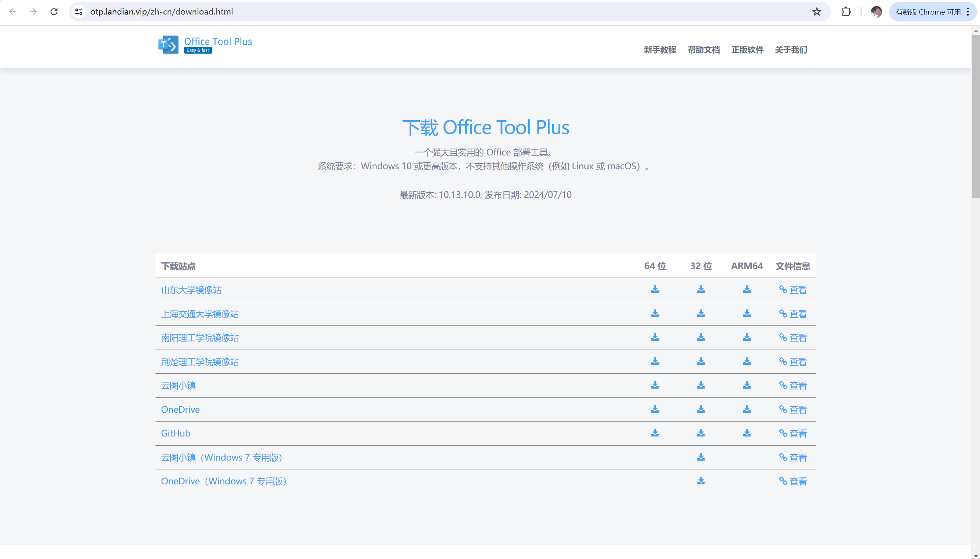The height and width of the screenshot is (559, 980).
Task: Download 64-bit from 荆楚理工学院镜像站 row
Action: pos(655,362)
